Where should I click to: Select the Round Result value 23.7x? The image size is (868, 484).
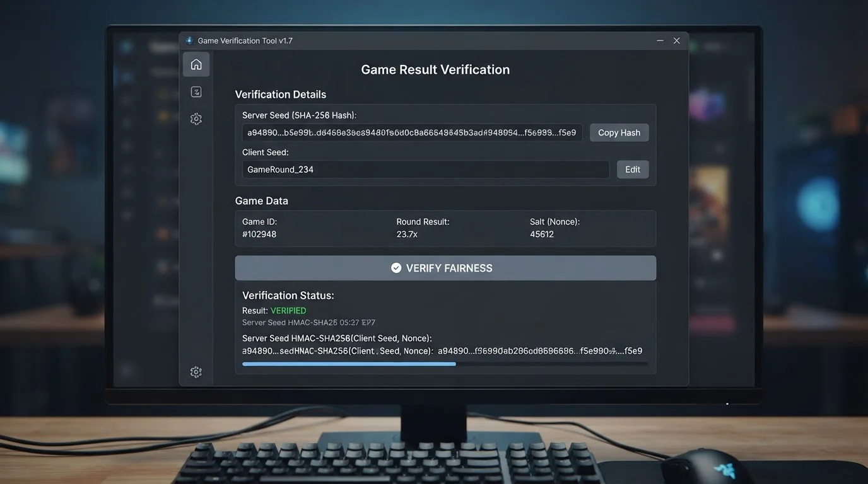coord(407,234)
